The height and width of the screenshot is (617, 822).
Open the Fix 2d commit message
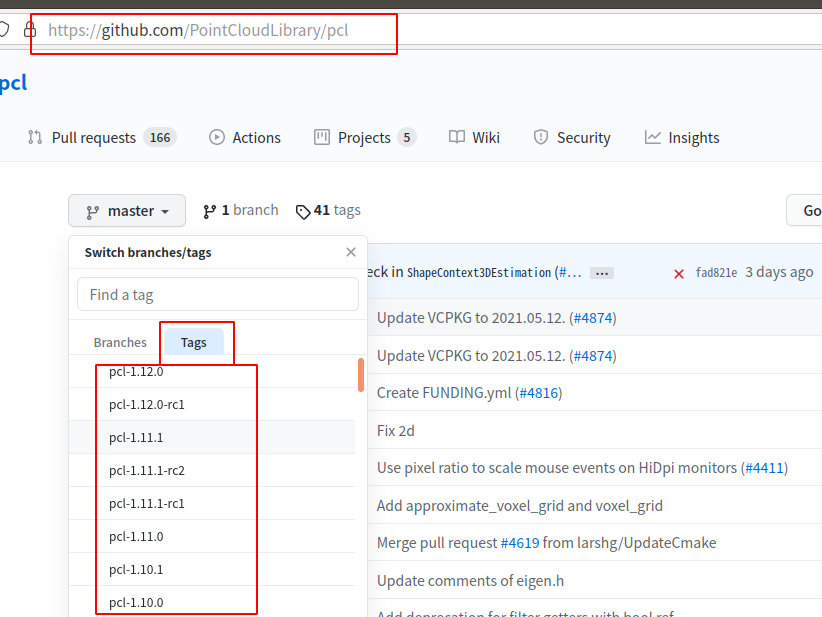pos(396,431)
